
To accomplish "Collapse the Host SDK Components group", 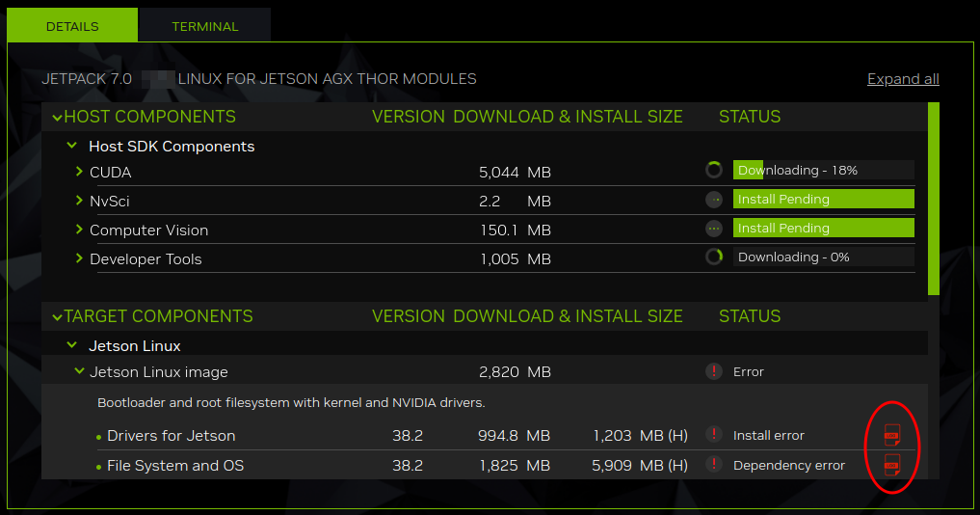I will pos(71,147).
